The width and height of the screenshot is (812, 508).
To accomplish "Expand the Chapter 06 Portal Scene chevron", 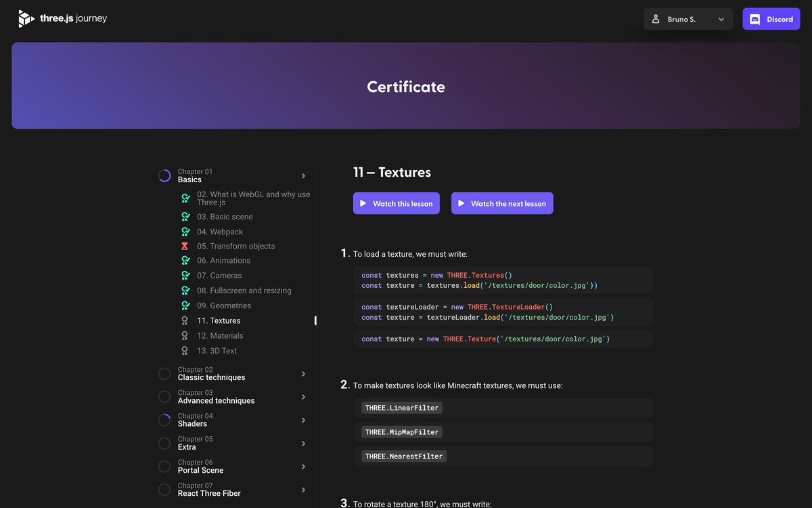I will coord(303,467).
